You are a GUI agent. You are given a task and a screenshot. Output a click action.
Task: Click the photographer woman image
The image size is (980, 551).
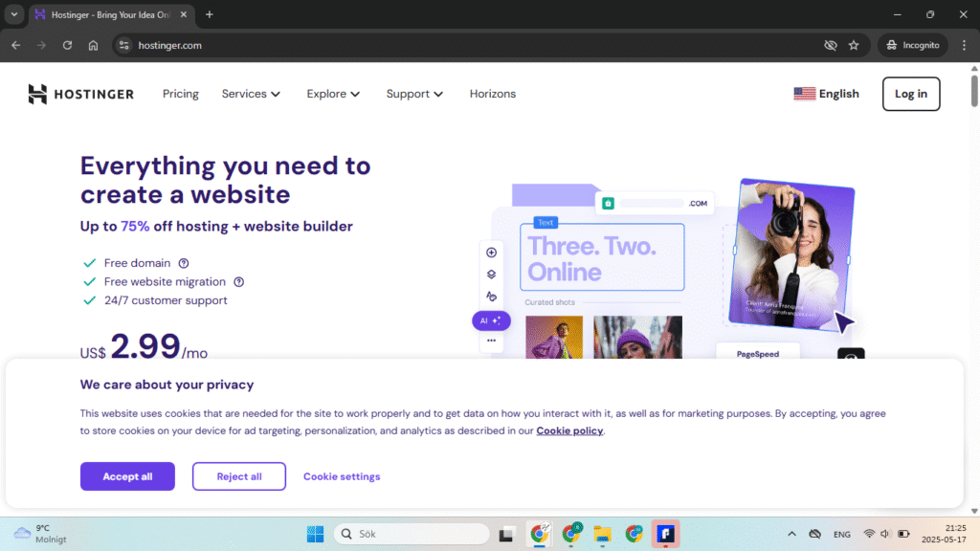point(791,253)
